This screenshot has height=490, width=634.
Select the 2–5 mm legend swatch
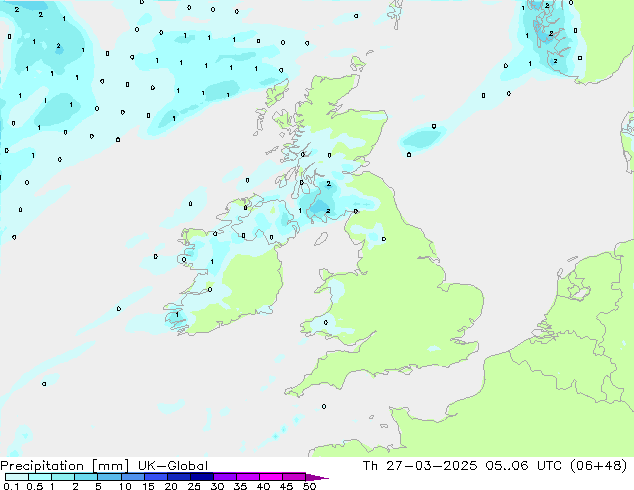point(86,477)
